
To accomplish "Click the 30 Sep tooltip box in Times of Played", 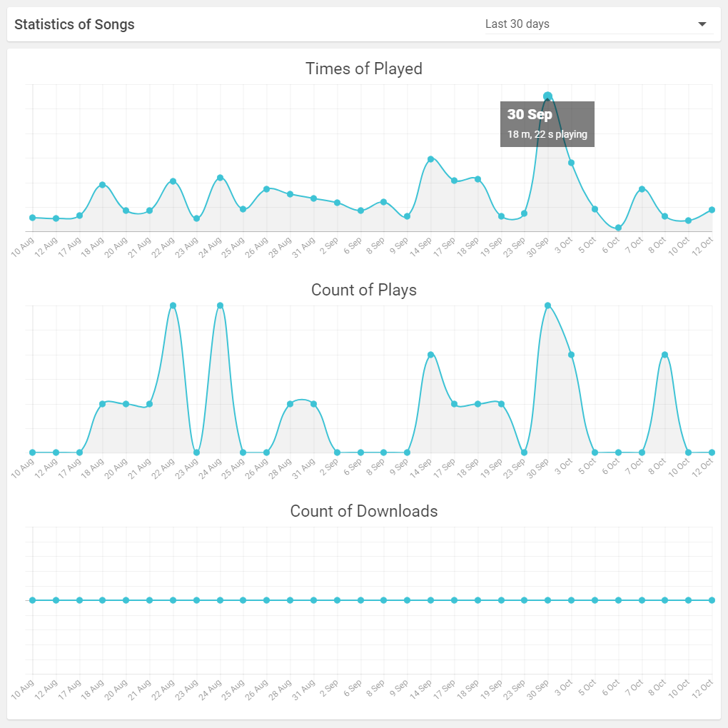I will [x=547, y=124].
